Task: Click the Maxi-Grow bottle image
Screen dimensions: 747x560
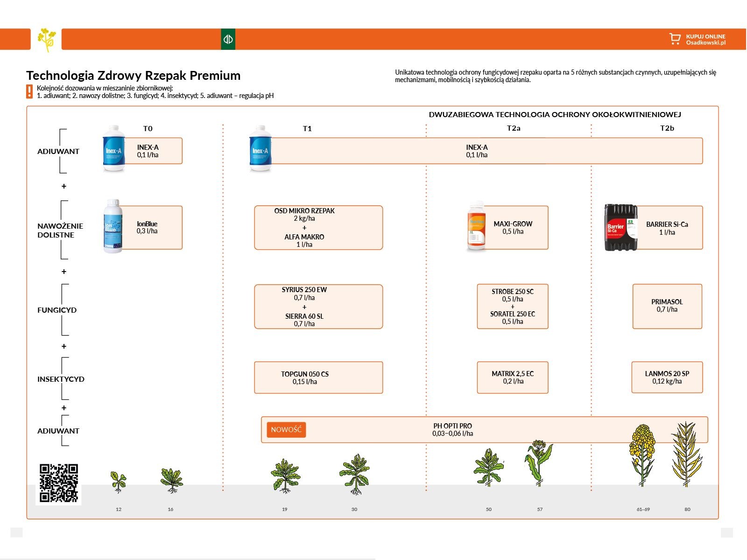Action: click(477, 227)
